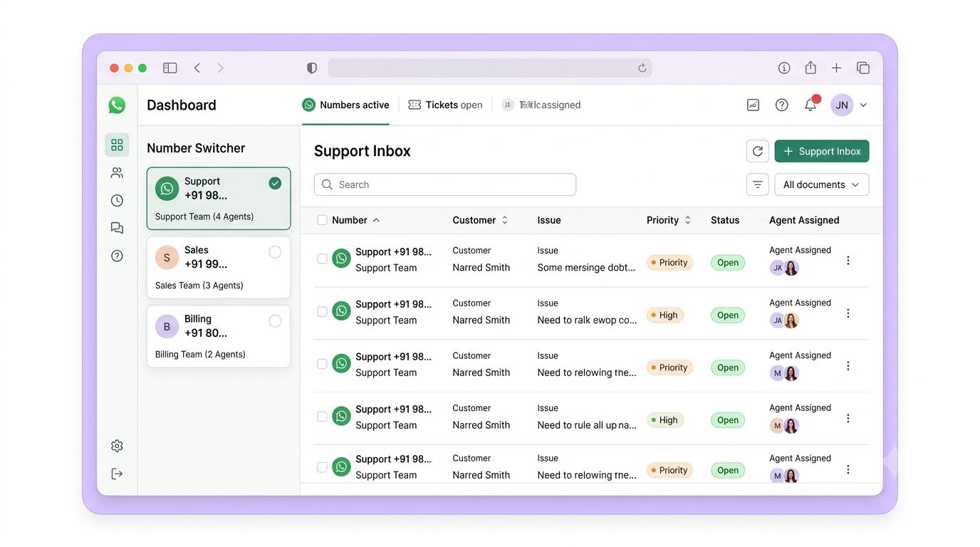Open the header help question icon
The image size is (980, 547).
point(781,105)
